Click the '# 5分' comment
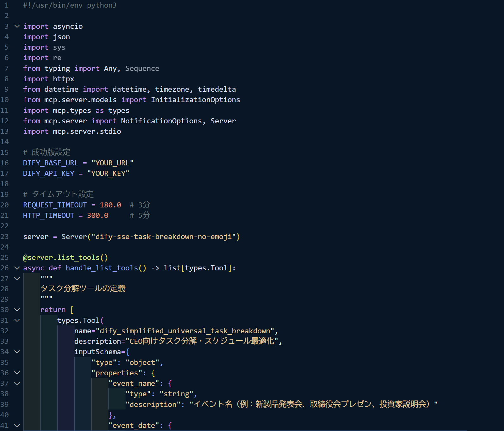Screen dimensions: 504x431 pos(140,215)
